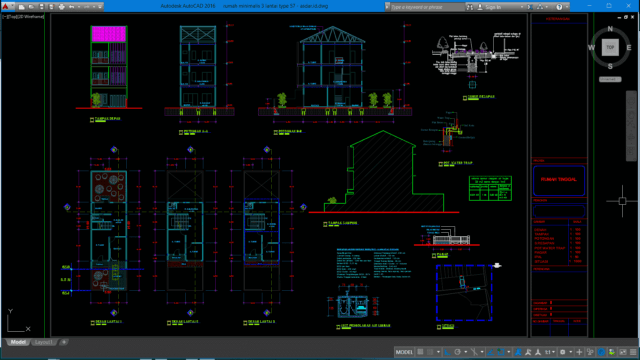This screenshot has height=360, width=640.
Task: Switch to the Layout1 tab
Action: (x=44, y=342)
